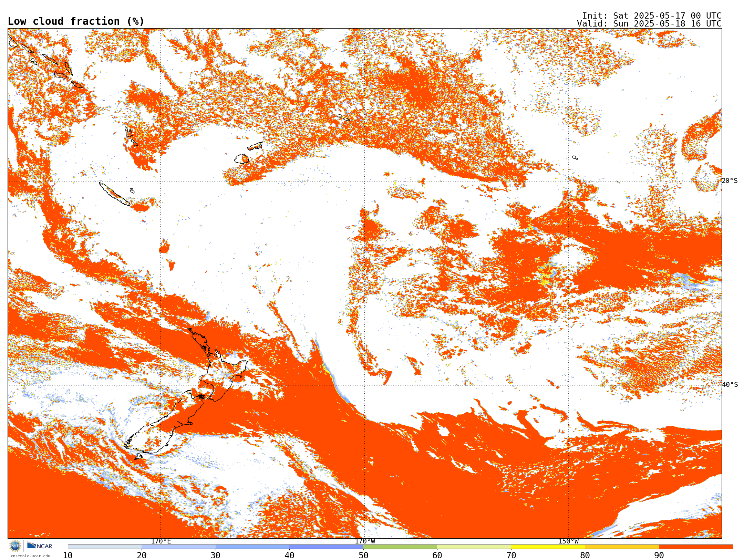Select the 60-70 pale yellow-green colorbar segment

click(x=474, y=547)
